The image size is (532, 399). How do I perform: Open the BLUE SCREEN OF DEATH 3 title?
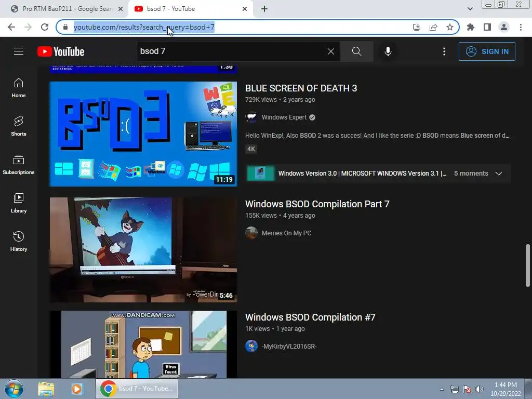coord(301,88)
